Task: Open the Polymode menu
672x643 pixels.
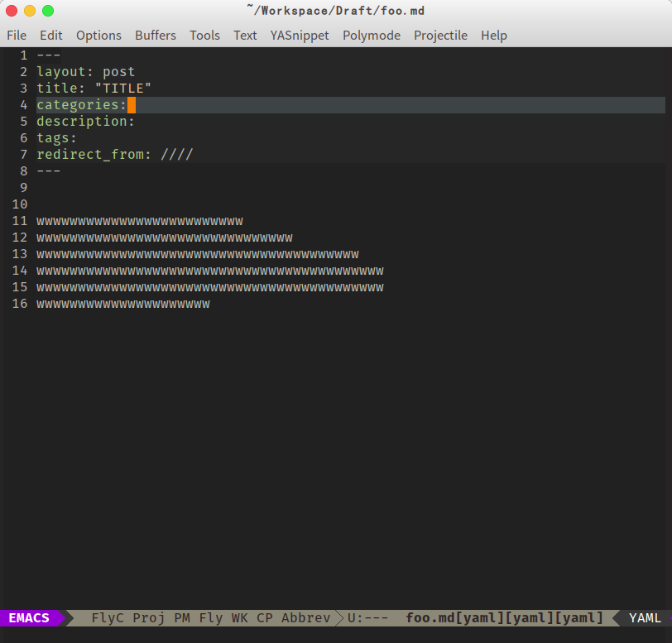Action: (x=372, y=36)
